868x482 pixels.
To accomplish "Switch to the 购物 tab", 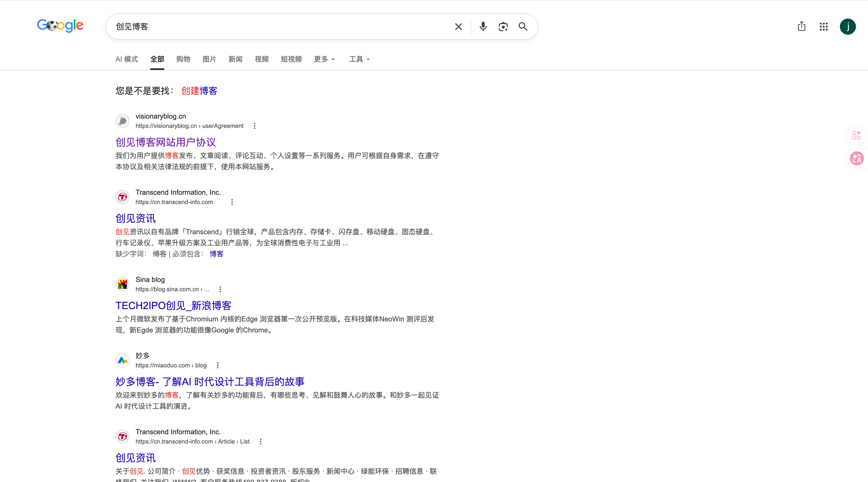I will pos(183,59).
